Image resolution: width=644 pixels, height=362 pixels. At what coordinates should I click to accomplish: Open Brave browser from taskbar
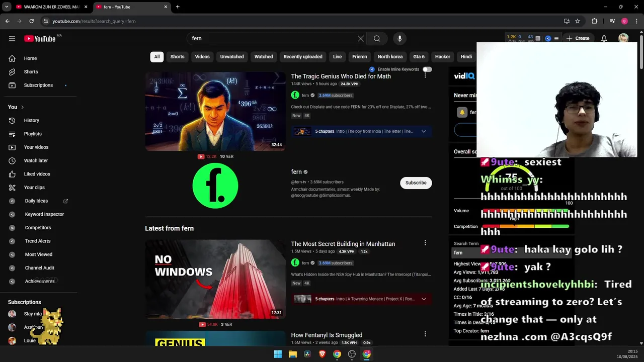(322, 354)
